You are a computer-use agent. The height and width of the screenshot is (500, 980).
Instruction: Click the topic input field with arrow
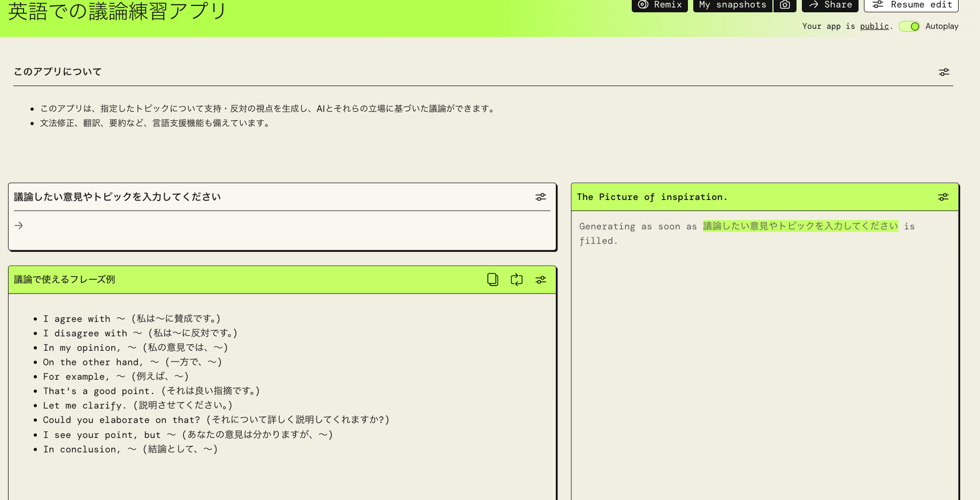[282, 226]
